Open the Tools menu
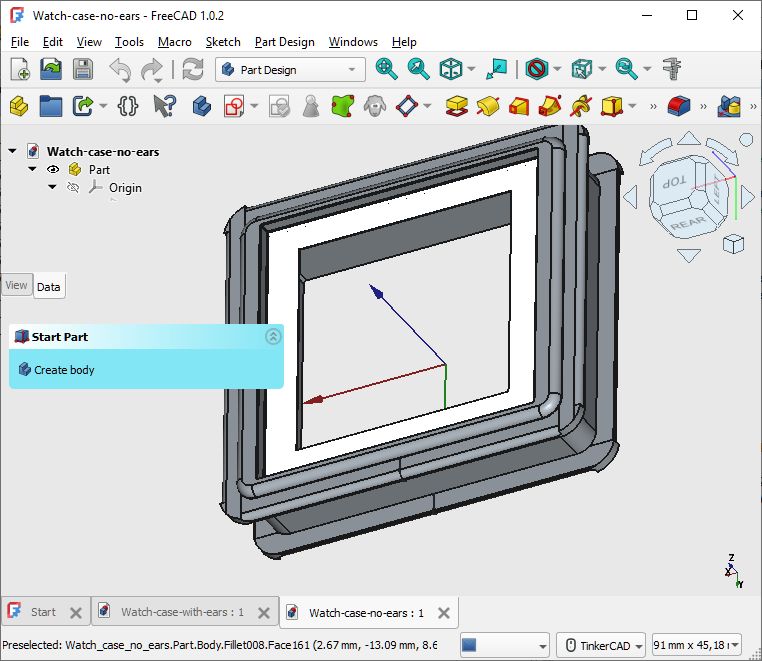 129,42
